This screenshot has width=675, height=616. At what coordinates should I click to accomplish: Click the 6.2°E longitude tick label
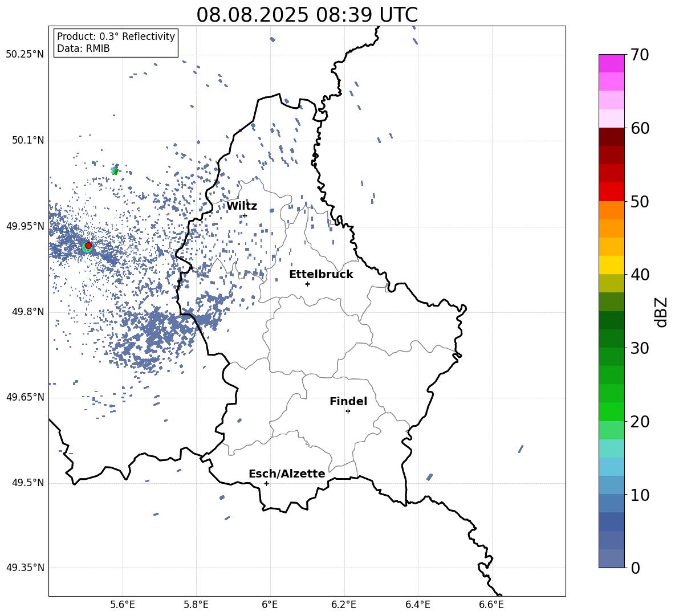344,605
